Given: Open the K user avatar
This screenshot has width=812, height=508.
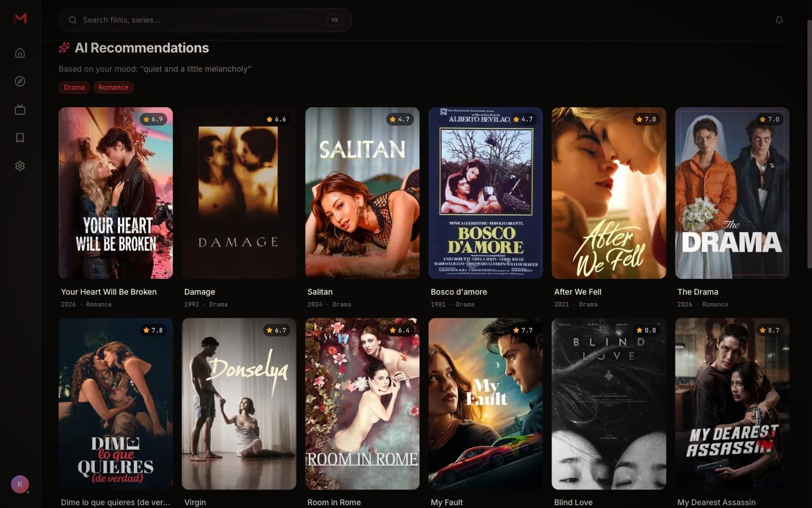Looking at the screenshot, I should pyautogui.click(x=20, y=484).
